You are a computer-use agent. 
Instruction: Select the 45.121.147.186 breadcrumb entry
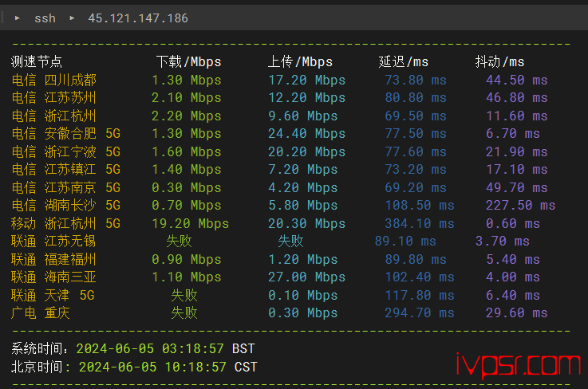[x=138, y=18]
